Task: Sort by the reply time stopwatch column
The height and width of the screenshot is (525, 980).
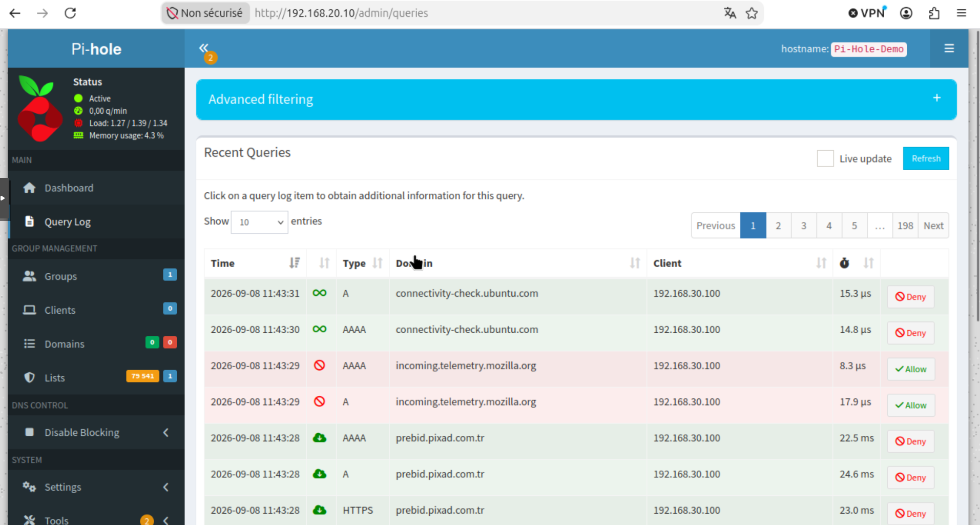Action: (857, 263)
